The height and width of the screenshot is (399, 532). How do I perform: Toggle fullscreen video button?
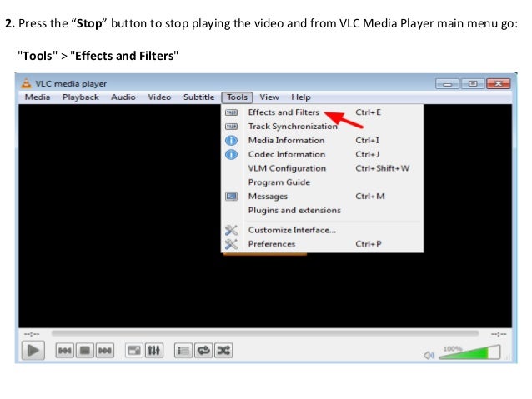tap(134, 350)
